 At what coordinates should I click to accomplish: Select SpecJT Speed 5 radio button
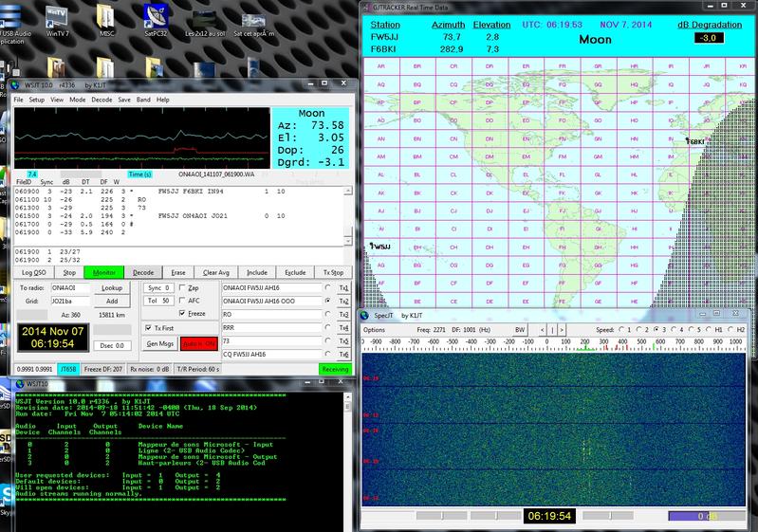pyautogui.click(x=692, y=330)
